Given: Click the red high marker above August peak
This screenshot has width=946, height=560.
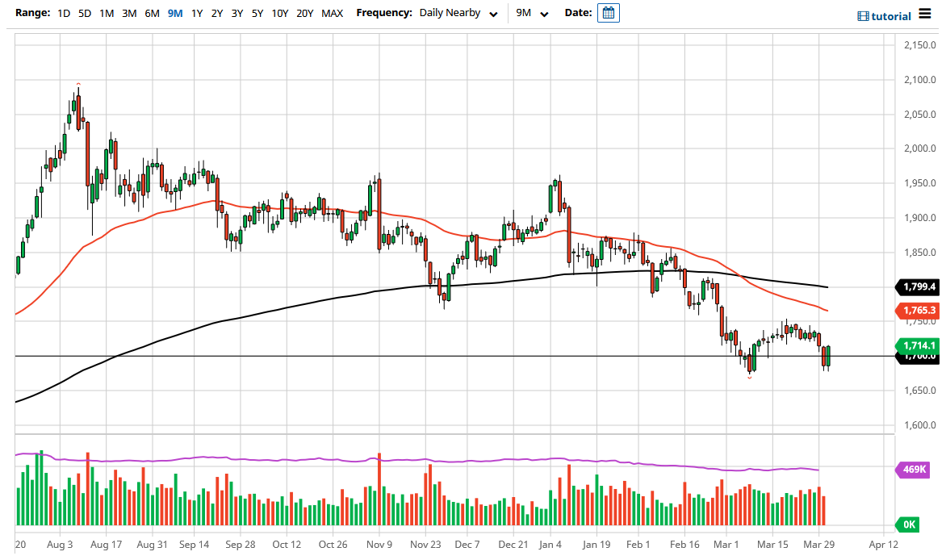Looking at the screenshot, I should pyautogui.click(x=78, y=84).
